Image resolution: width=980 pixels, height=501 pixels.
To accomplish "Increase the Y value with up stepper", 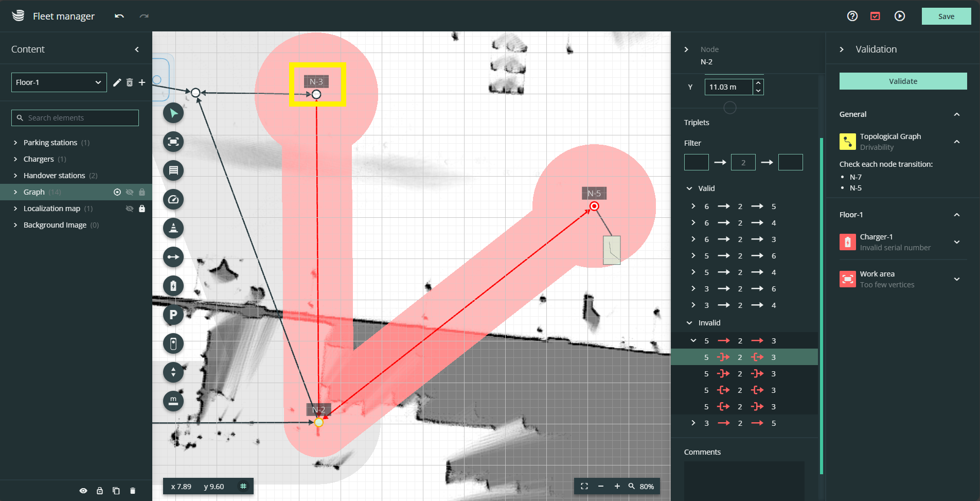I will point(758,83).
